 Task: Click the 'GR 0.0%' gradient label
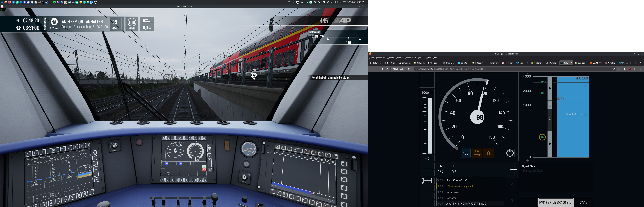pyautogui.click(x=582, y=78)
